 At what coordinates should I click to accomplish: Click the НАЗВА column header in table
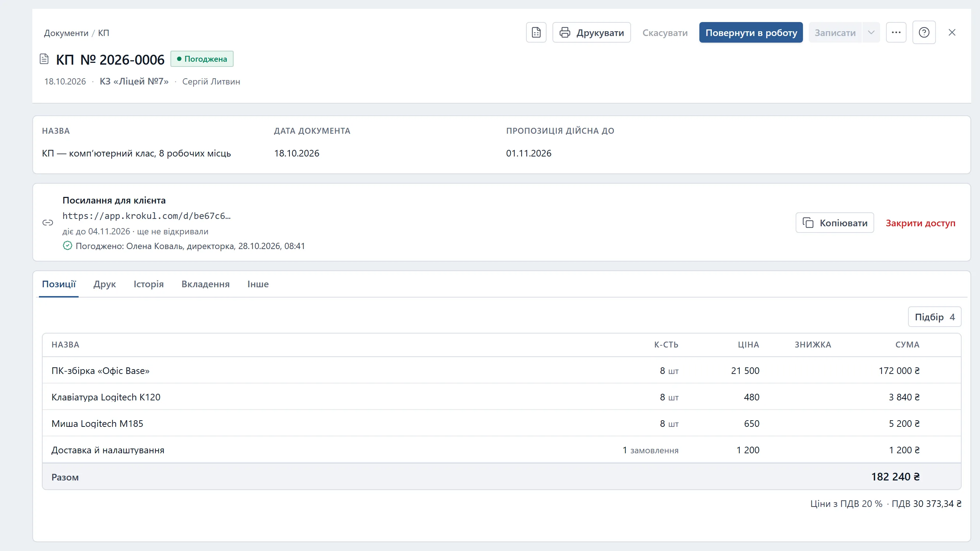tap(65, 345)
